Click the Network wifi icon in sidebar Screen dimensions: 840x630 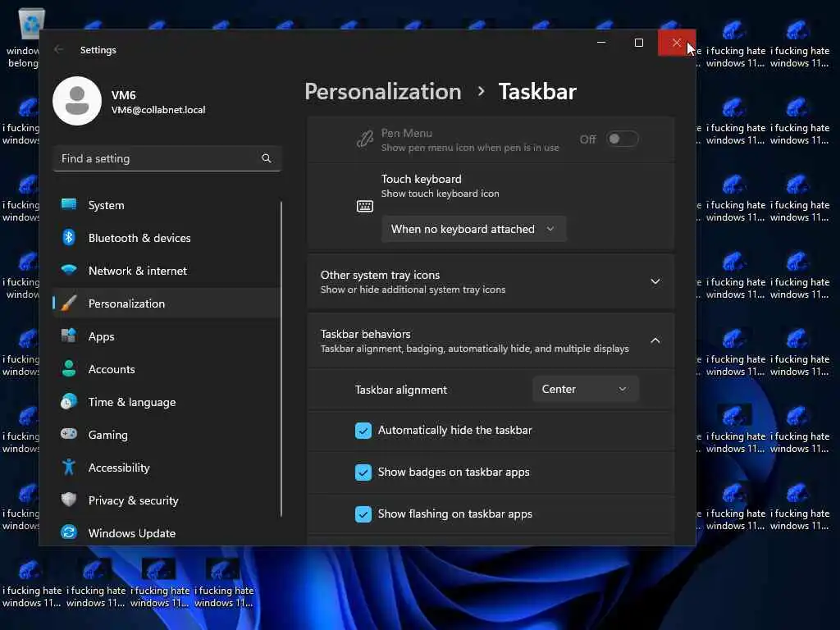point(69,270)
